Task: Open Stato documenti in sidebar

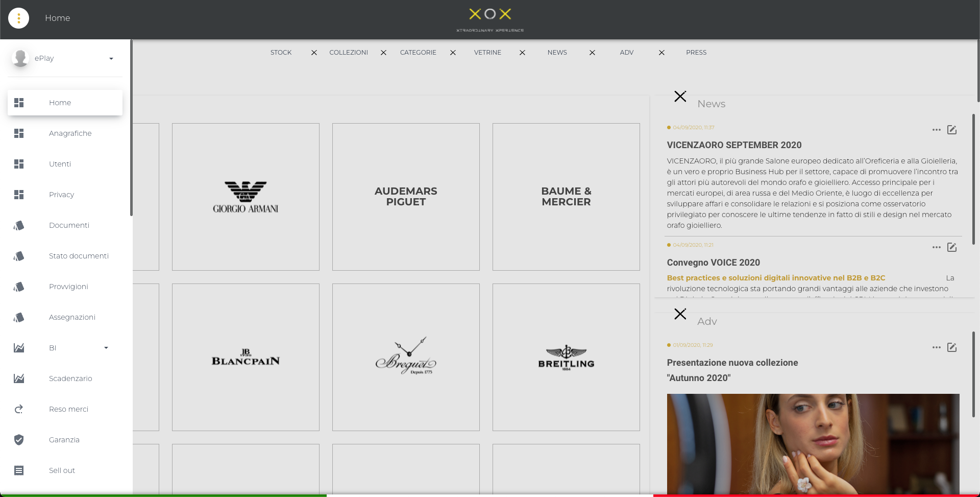Action: coord(65,256)
